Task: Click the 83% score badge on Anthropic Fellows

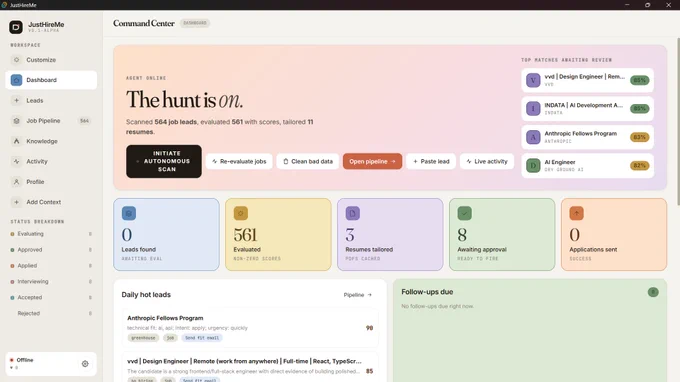Action: (x=640, y=137)
